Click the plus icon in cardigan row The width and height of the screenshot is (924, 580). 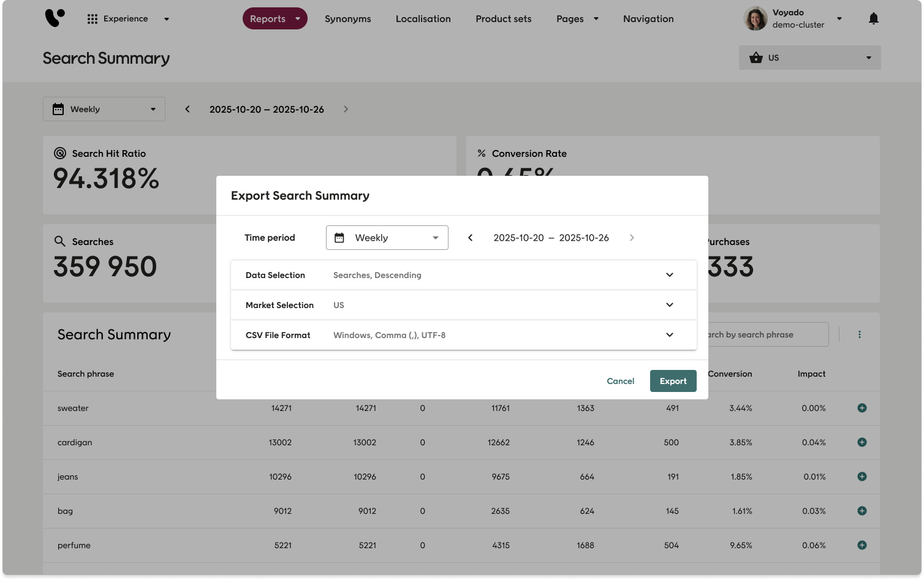click(862, 442)
